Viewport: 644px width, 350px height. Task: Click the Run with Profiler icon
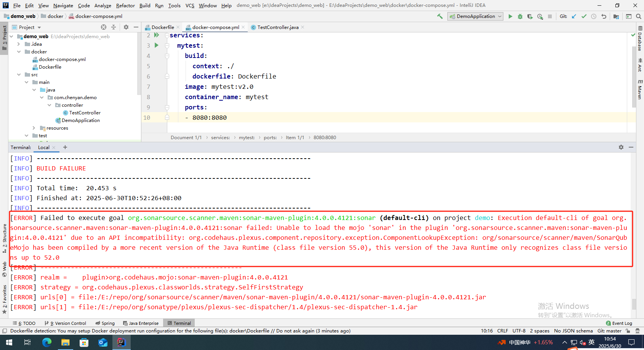pyautogui.click(x=540, y=16)
